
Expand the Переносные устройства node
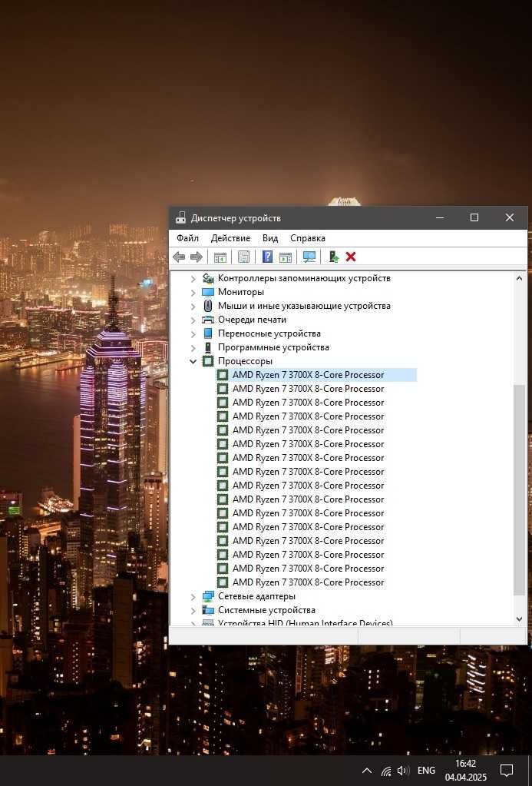pyautogui.click(x=193, y=334)
